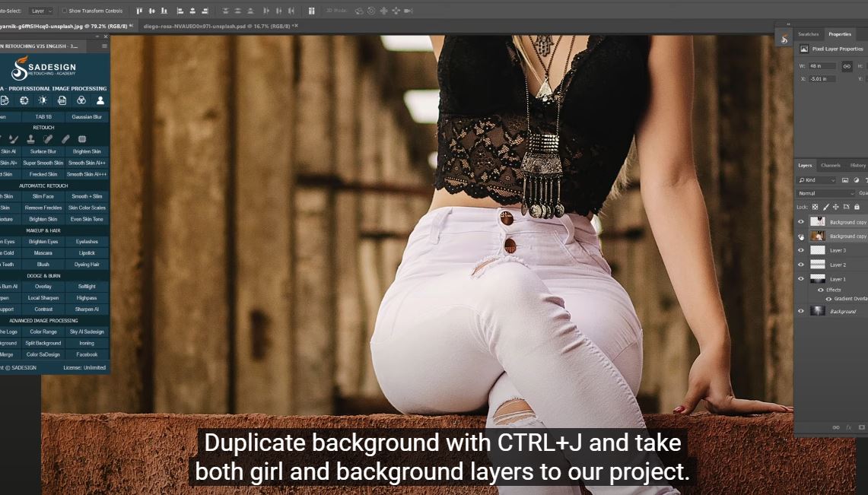Hide Layer 2 using its eye icon
The width and height of the screenshot is (868, 495).
pyautogui.click(x=800, y=265)
